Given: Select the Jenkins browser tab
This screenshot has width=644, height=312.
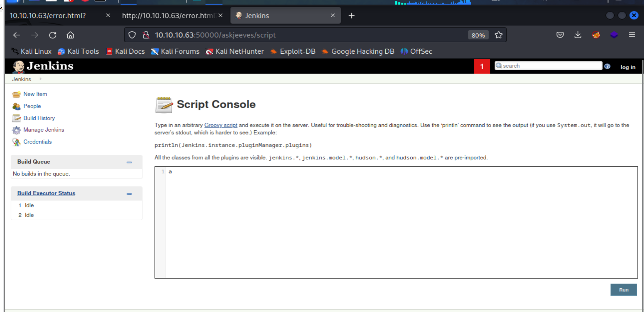Looking at the screenshot, I should [286, 16].
